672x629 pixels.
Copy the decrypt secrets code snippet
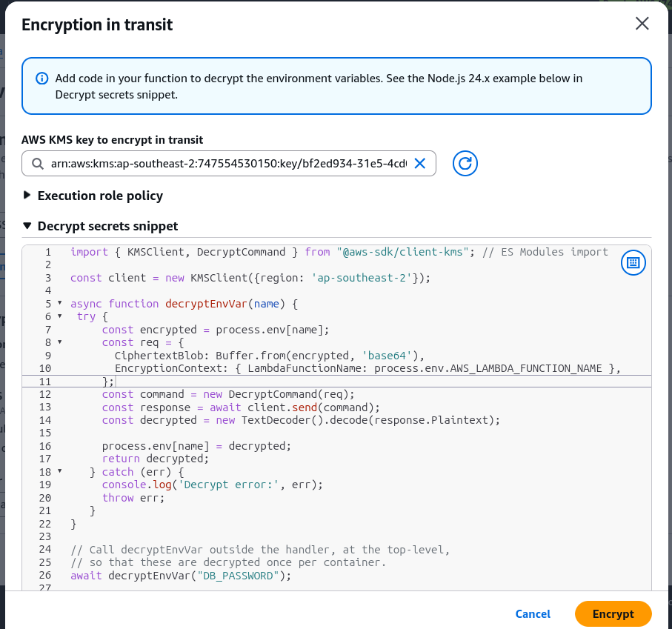pyautogui.click(x=633, y=263)
